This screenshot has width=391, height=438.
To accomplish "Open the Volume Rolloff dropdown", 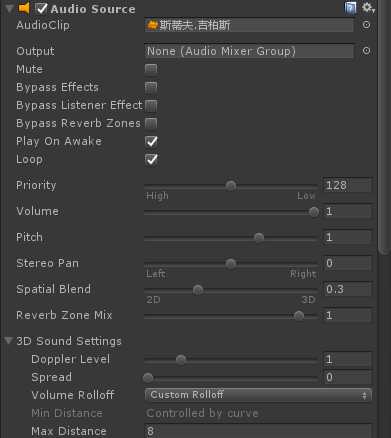I will pyautogui.click(x=258, y=395).
